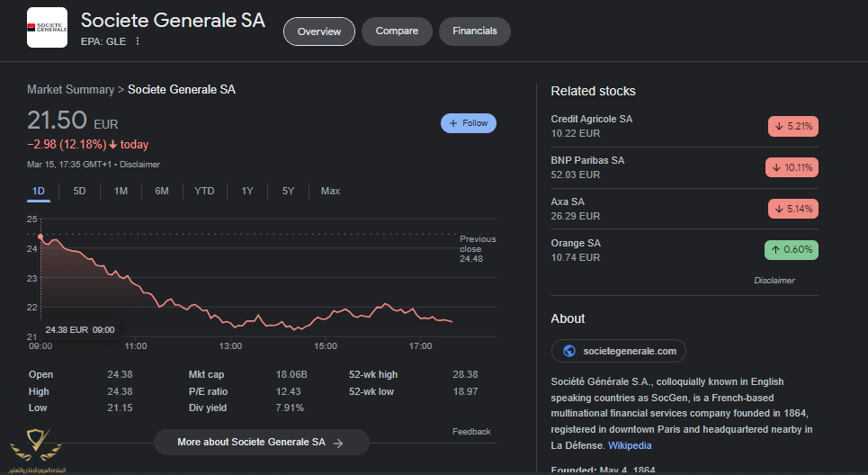Screen dimensions: 868x475
Task: Click the Societe Generale logo thumbnail
Action: point(47,27)
